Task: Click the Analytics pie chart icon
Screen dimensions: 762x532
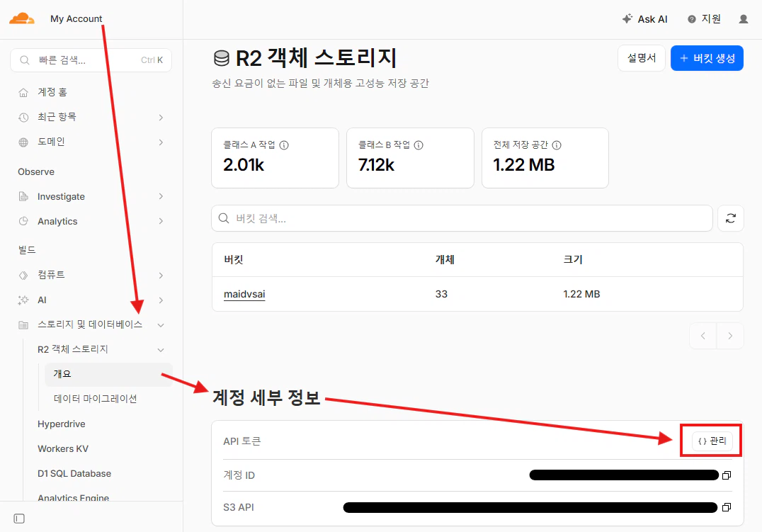Action: click(x=23, y=221)
